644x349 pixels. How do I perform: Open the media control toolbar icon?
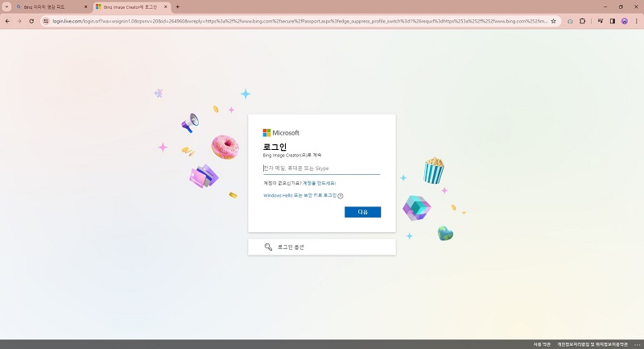pyautogui.click(x=601, y=21)
